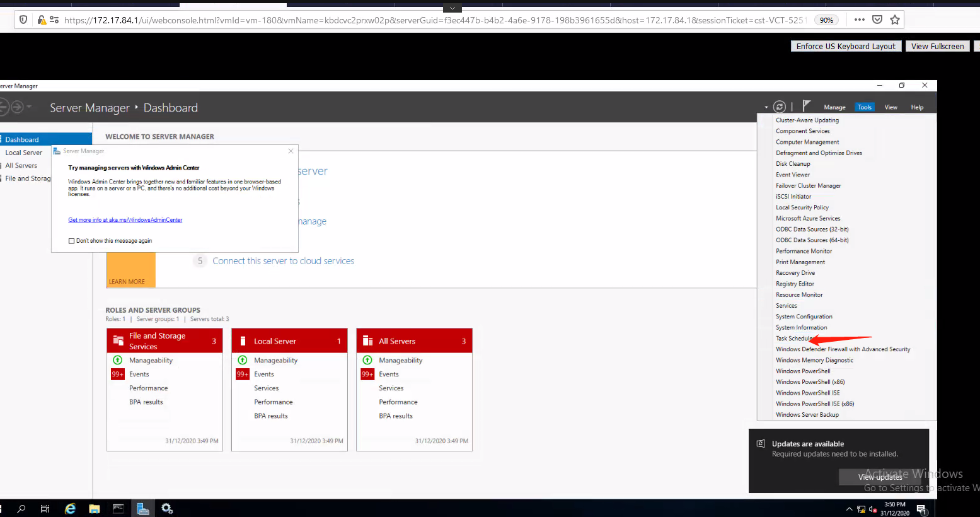This screenshot has height=517, width=980.
Task: Click the 99+ Events badge in Local Server tile
Action: tap(243, 374)
